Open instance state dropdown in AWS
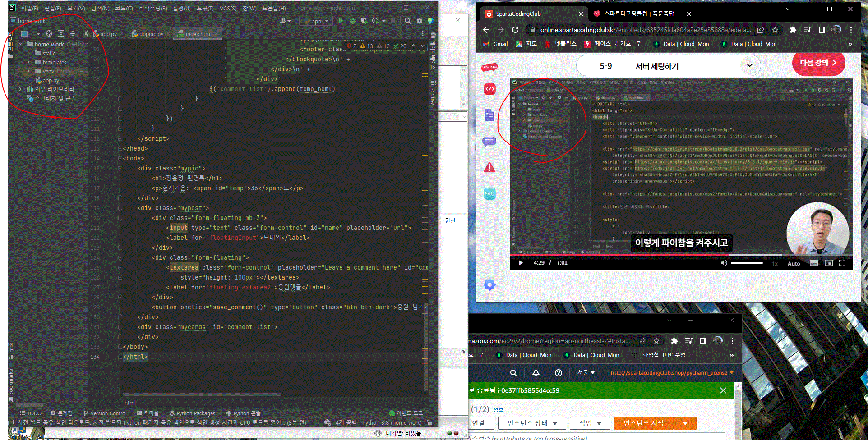Image resolution: width=868 pixels, height=440 pixels. pos(532,423)
